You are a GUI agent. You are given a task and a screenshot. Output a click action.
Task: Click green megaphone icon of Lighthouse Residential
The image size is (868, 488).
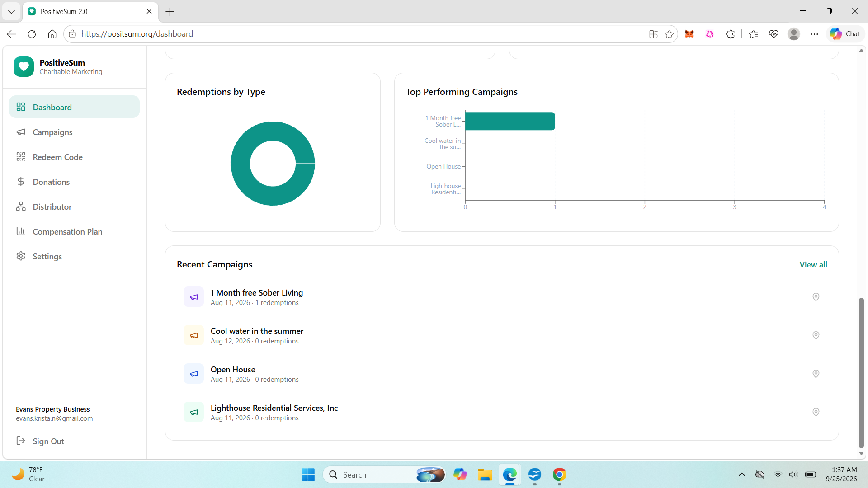coord(193,412)
